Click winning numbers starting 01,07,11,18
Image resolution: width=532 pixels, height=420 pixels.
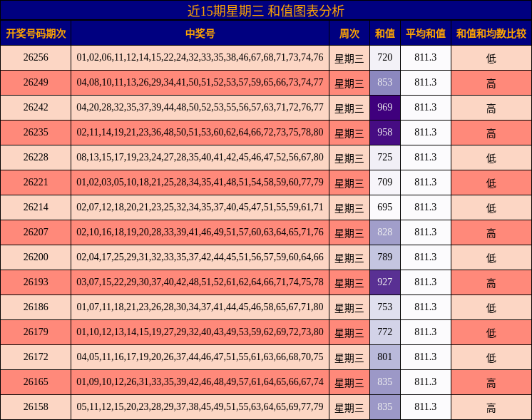pyautogui.click(x=200, y=307)
